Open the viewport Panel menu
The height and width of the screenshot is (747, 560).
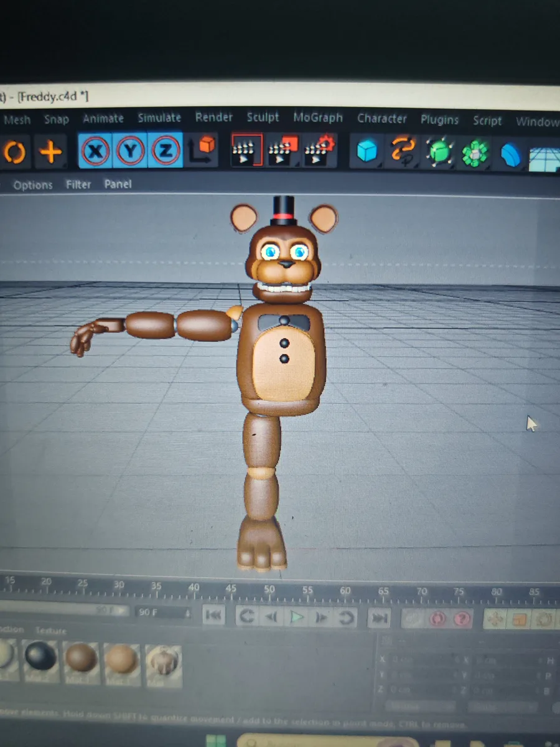118,184
